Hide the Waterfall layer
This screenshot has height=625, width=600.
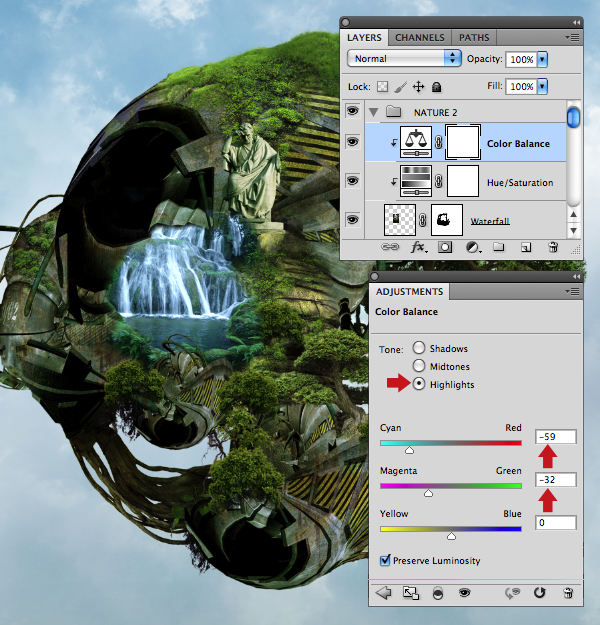pyautogui.click(x=352, y=220)
